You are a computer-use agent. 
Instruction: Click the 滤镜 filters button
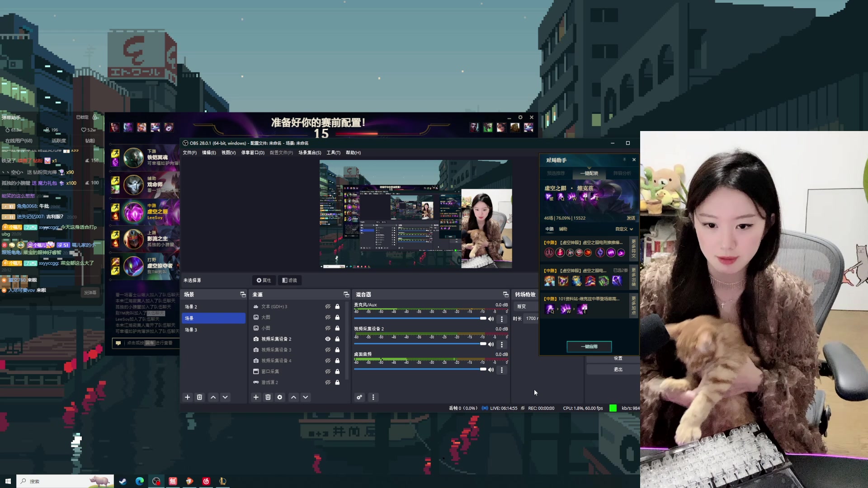pos(289,280)
